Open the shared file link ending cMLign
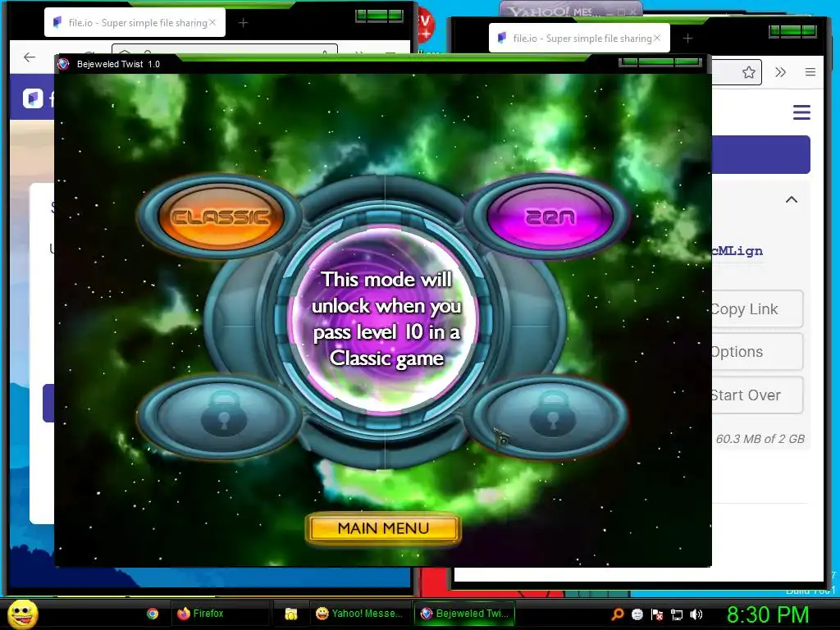840x630 pixels. pos(737,251)
